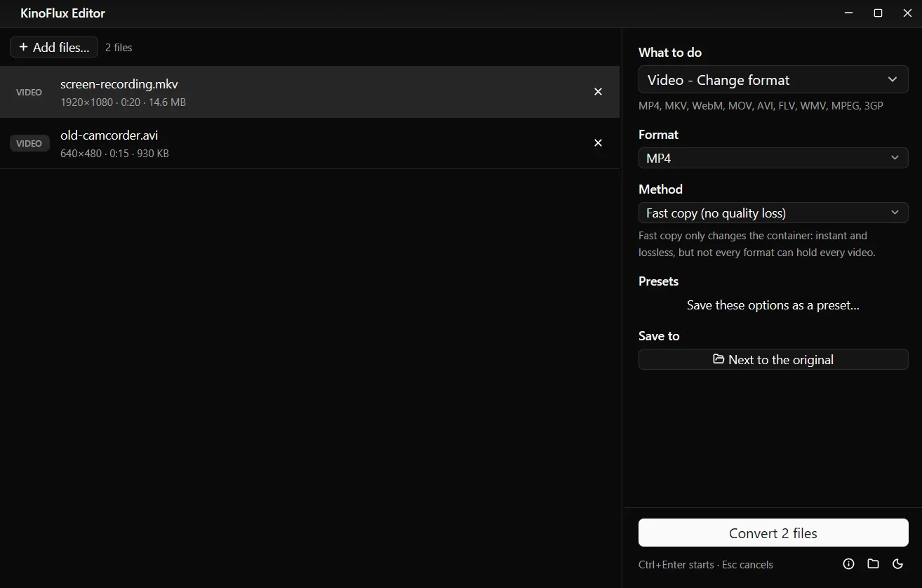This screenshot has height=588, width=922.
Task: Choose the 'Next to the original' save location
Action: 773,359
